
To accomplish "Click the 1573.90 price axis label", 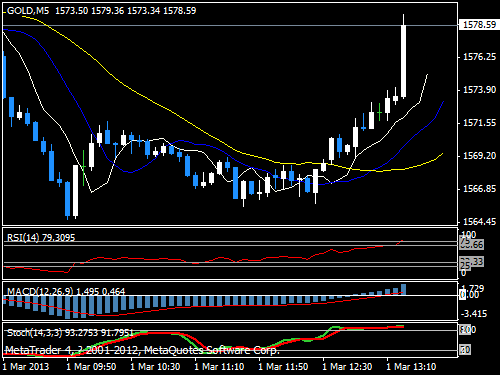I will click(480, 90).
